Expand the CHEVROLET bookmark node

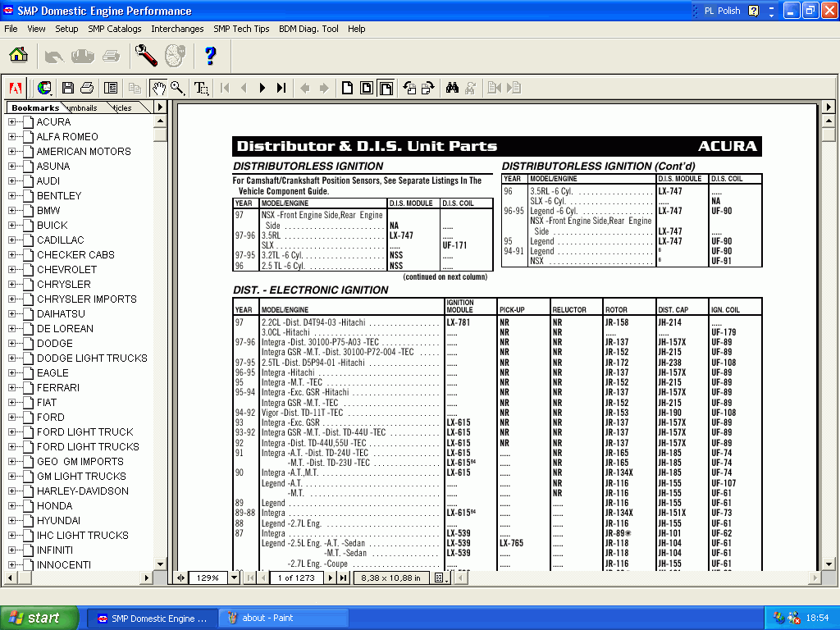11,269
